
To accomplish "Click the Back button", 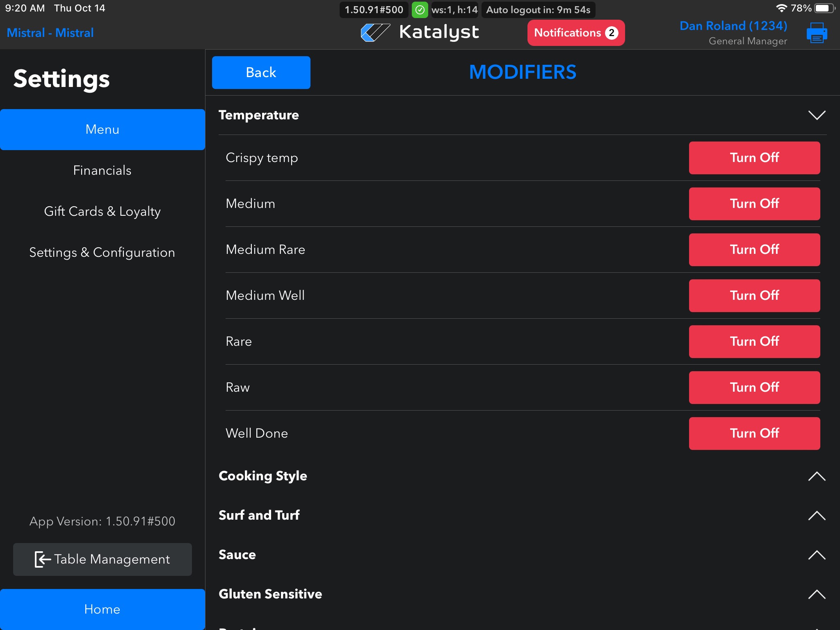I will (x=261, y=73).
